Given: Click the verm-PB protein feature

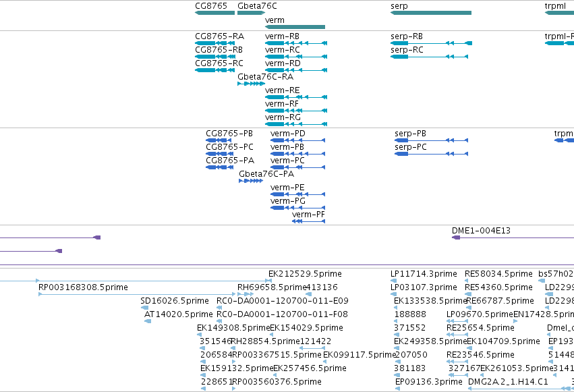Looking at the screenshot, I should tap(297, 154).
